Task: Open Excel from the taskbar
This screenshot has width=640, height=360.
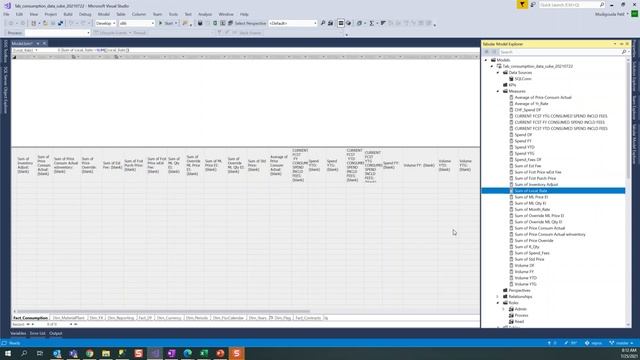Action: 204,353
